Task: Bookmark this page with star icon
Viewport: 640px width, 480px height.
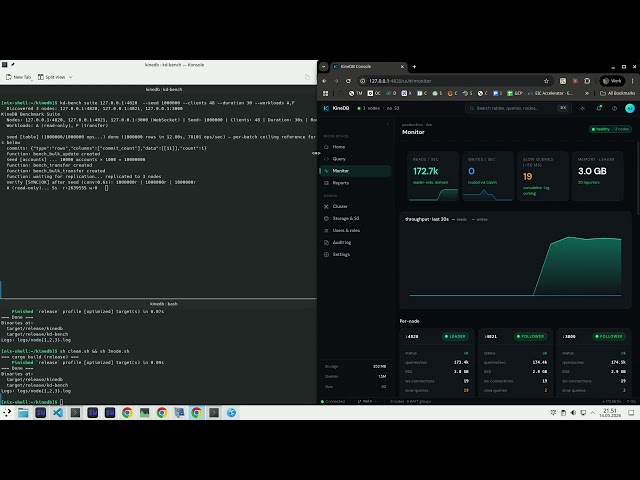Action: [x=546, y=81]
